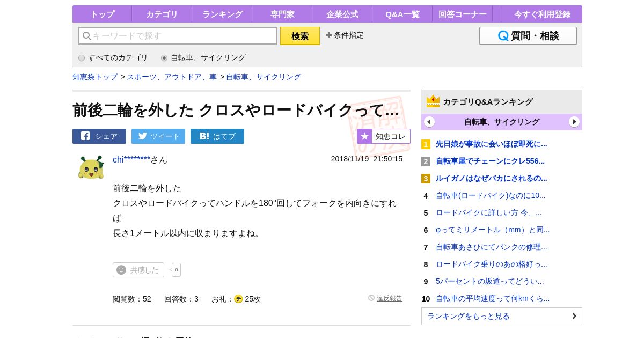Add the question to 知恵コレ
This screenshot has width=644, height=338.
tap(384, 136)
